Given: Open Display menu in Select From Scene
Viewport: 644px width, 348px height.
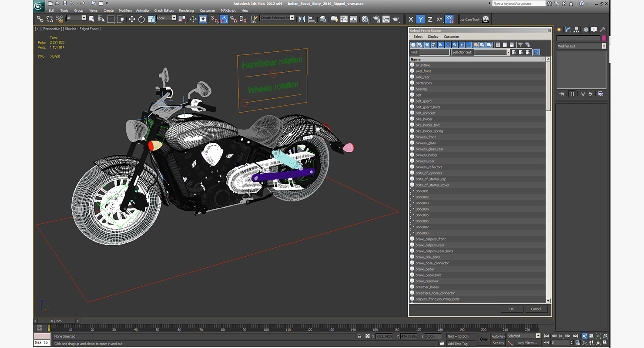Looking at the screenshot, I should click(433, 37).
